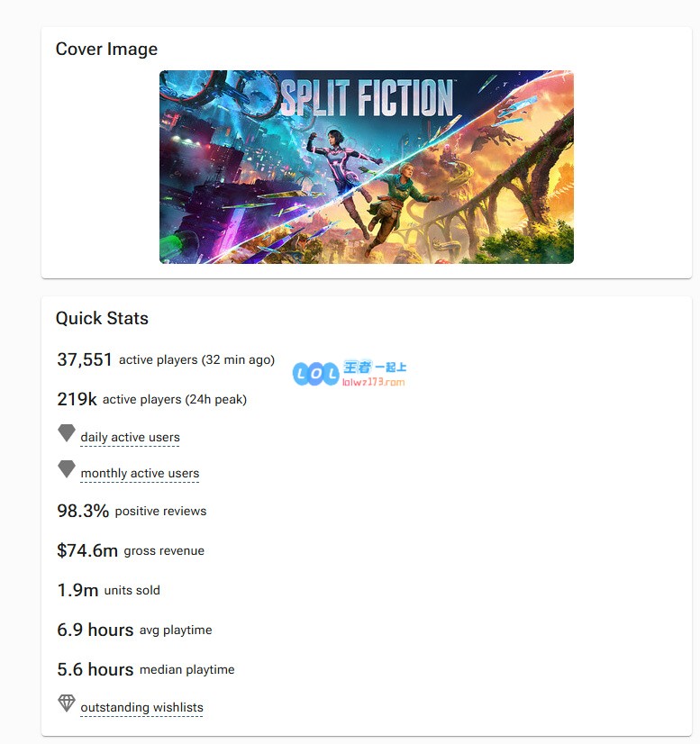This screenshot has width=700, height=744.
Task: Click the Split Fiction title in artwork
Action: coord(367,98)
